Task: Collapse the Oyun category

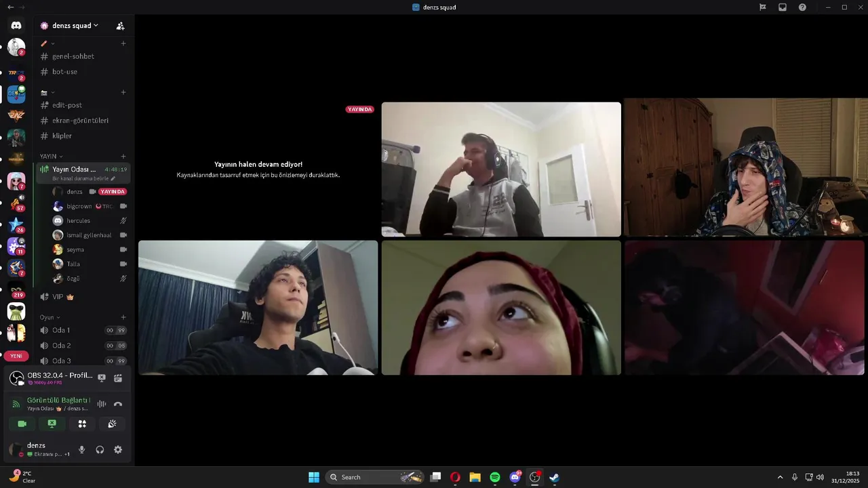Action: coord(50,317)
